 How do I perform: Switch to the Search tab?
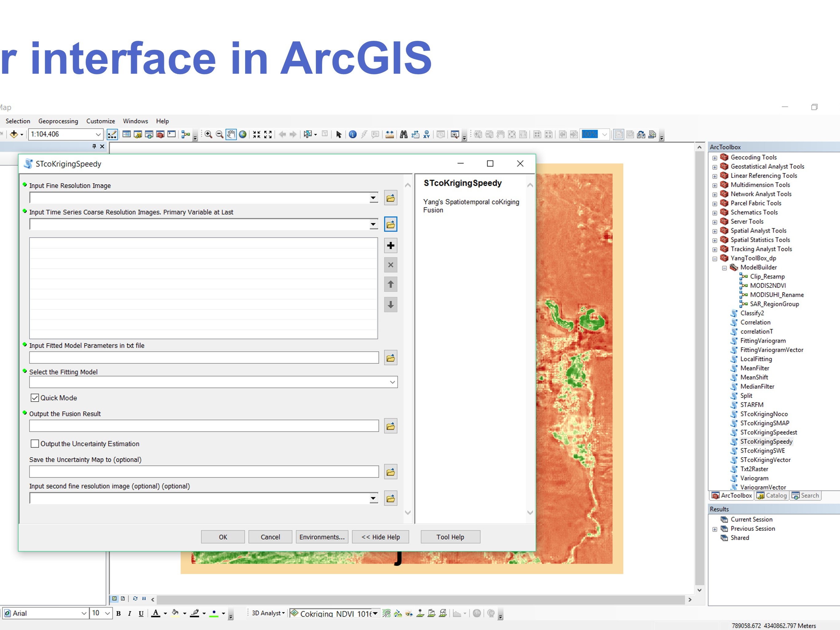(806, 495)
